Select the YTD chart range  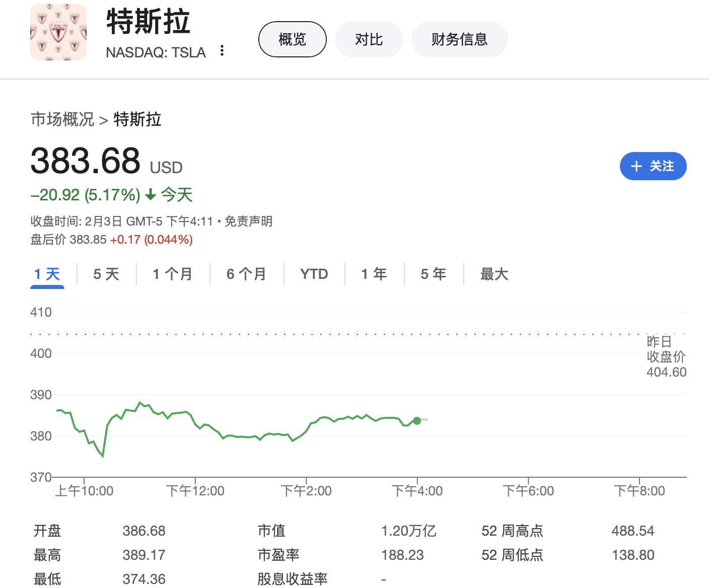(314, 274)
